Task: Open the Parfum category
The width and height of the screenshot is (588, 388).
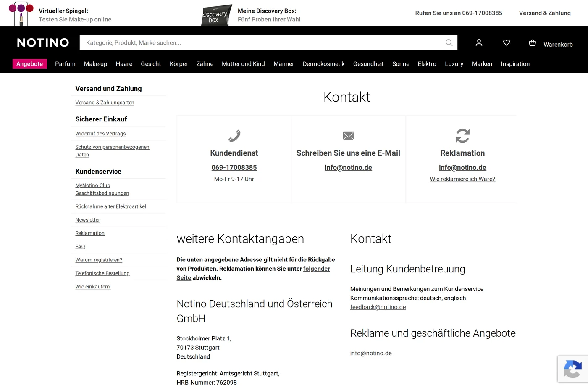Action: click(x=65, y=64)
